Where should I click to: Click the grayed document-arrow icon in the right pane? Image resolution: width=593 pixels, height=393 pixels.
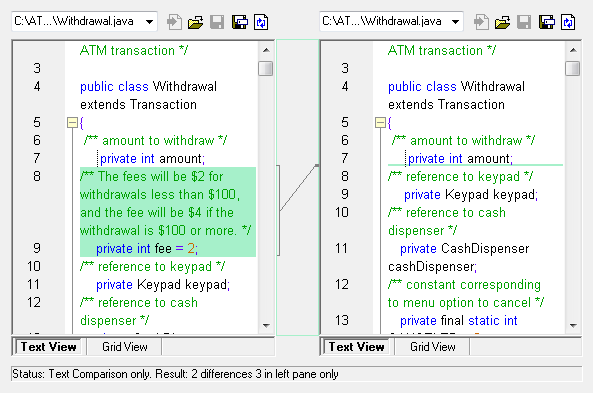click(481, 22)
